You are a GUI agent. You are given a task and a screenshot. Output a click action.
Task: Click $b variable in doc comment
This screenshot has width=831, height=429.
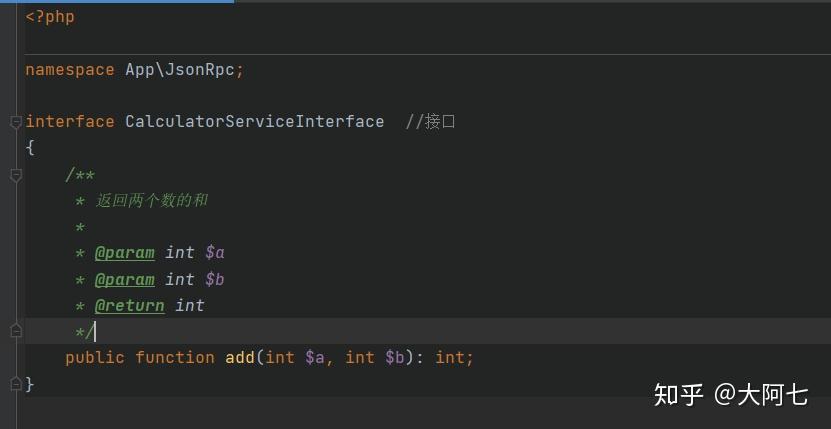[215, 279]
